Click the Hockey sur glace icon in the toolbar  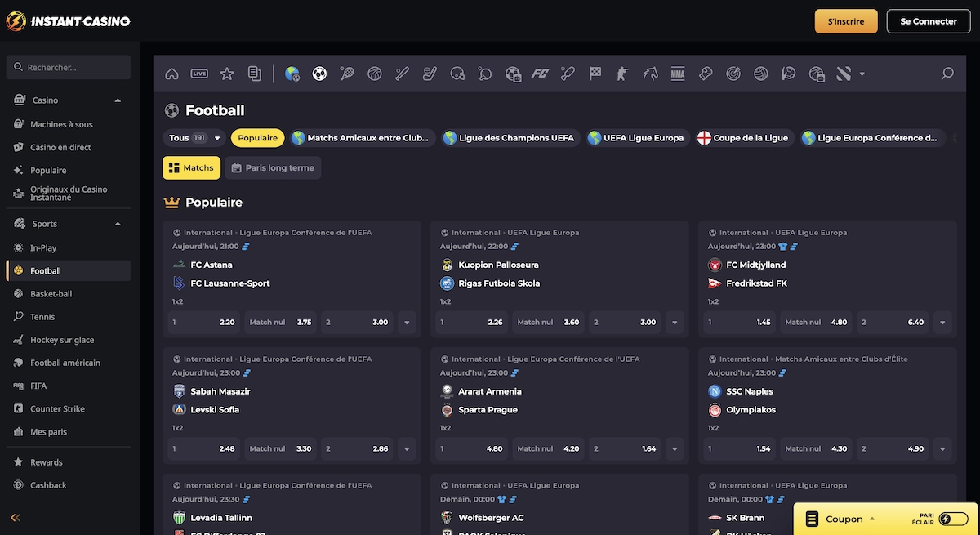pos(428,74)
